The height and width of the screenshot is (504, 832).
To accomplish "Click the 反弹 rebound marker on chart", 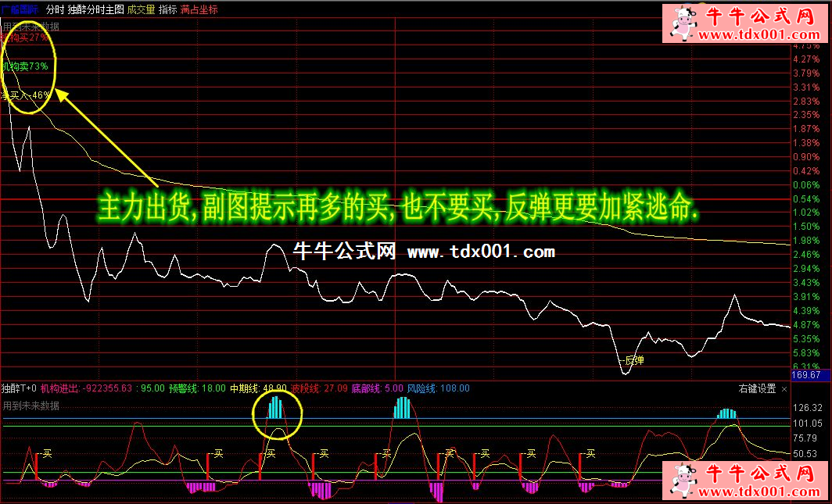I will (634, 360).
